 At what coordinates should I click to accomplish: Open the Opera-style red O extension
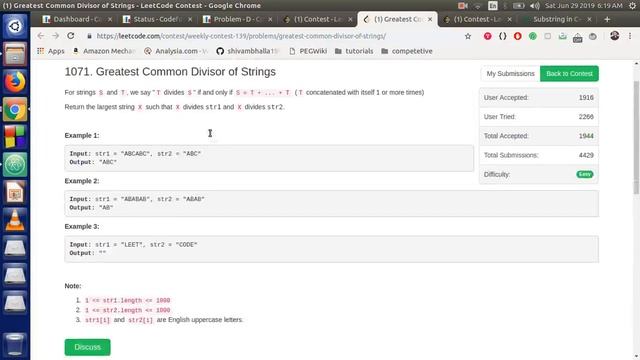518,36
